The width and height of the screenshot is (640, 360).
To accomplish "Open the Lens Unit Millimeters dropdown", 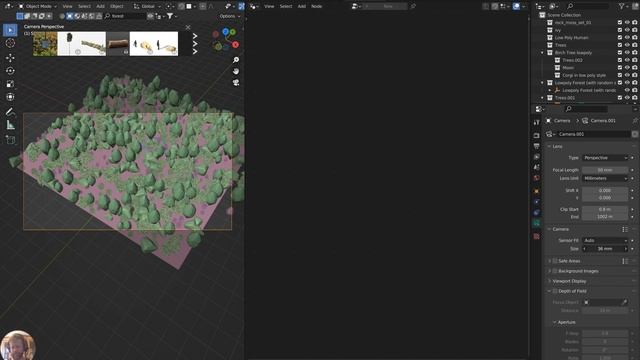I will (x=605, y=178).
